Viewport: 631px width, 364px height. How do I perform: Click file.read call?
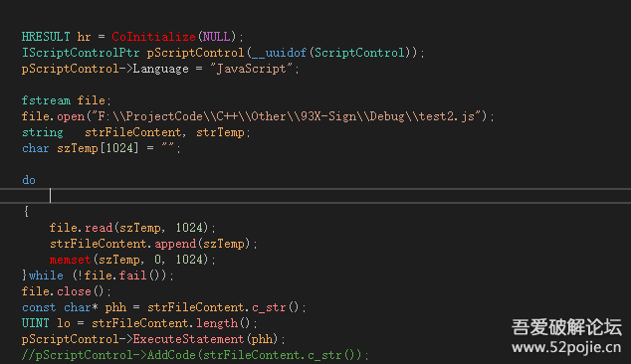(81, 228)
